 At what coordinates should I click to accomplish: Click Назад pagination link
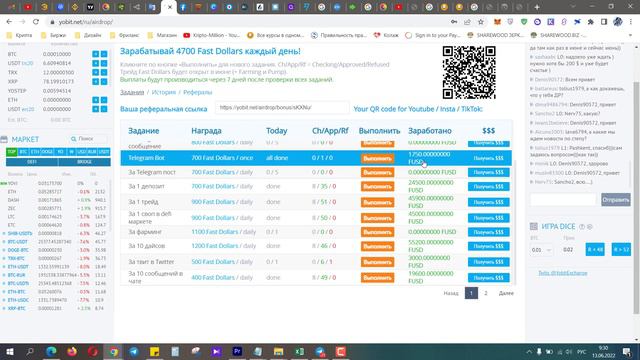coord(451,293)
